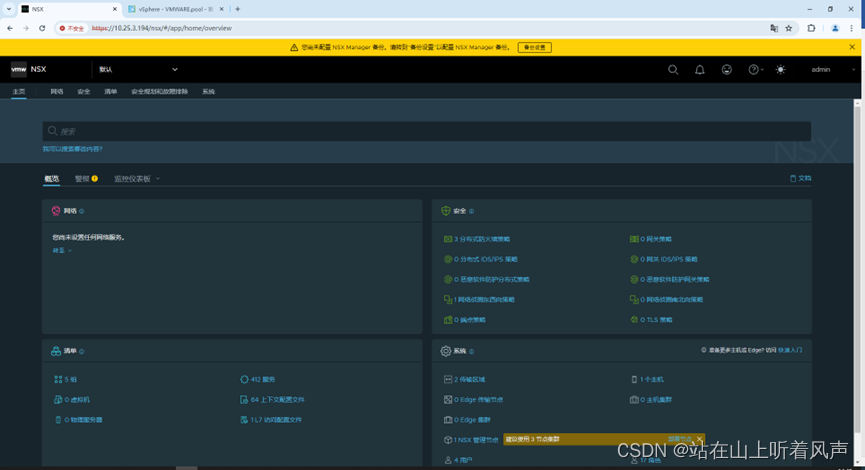Click the 网络 card globe icon
The height and width of the screenshot is (470, 865).
point(56,211)
